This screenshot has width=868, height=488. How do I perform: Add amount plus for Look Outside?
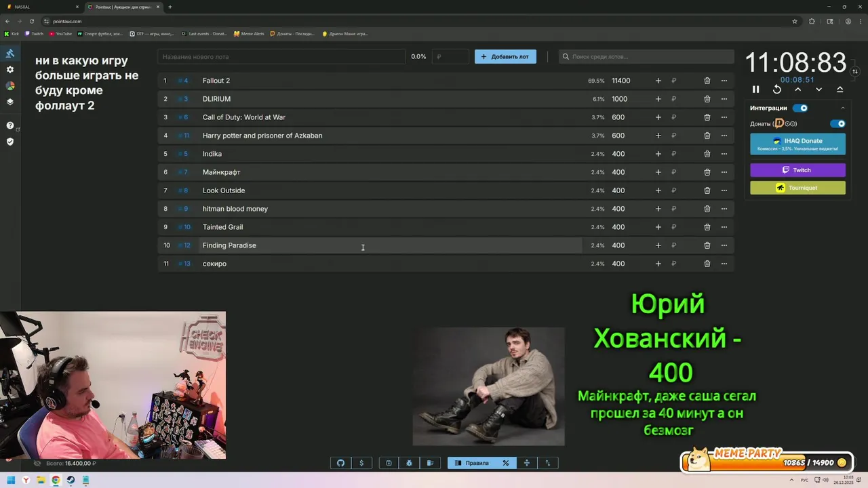tap(658, 190)
